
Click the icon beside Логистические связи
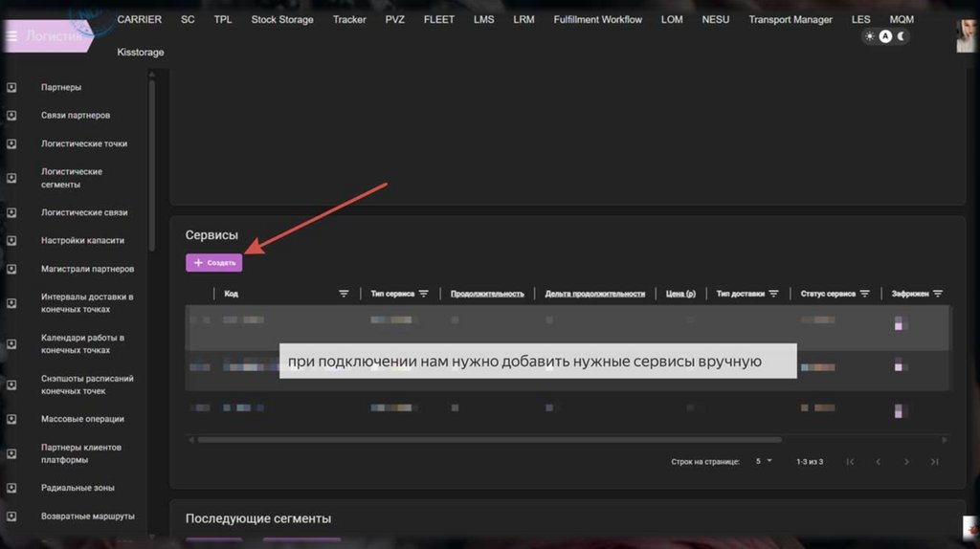click(11, 212)
